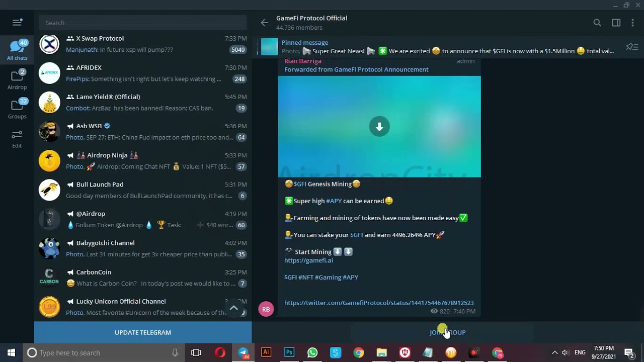
Task: Search within this chat
Action: 597,23
